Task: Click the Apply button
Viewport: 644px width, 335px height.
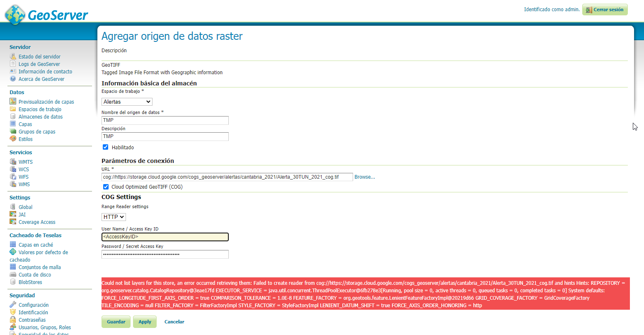Action: tap(145, 322)
